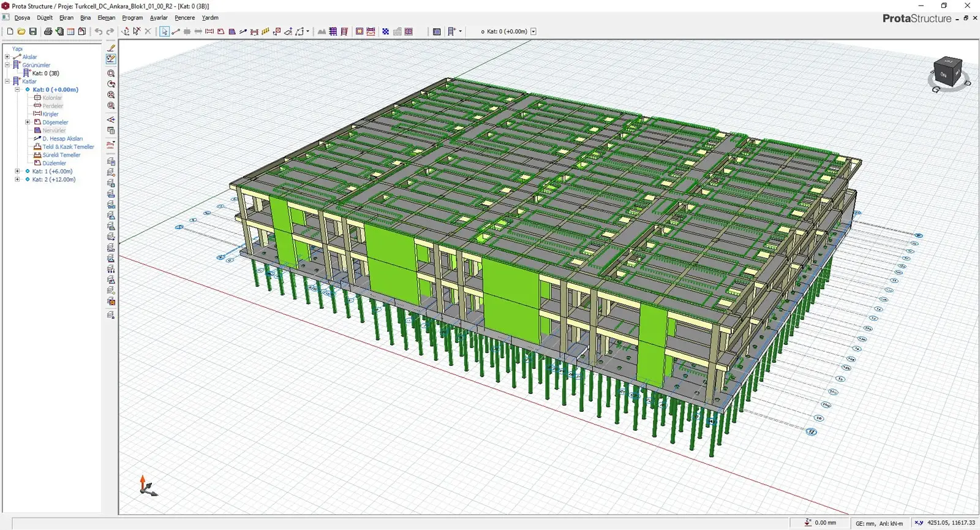Open the storey selector dropdown in toolbar
Screen dimensions: 980x530
tap(533, 31)
